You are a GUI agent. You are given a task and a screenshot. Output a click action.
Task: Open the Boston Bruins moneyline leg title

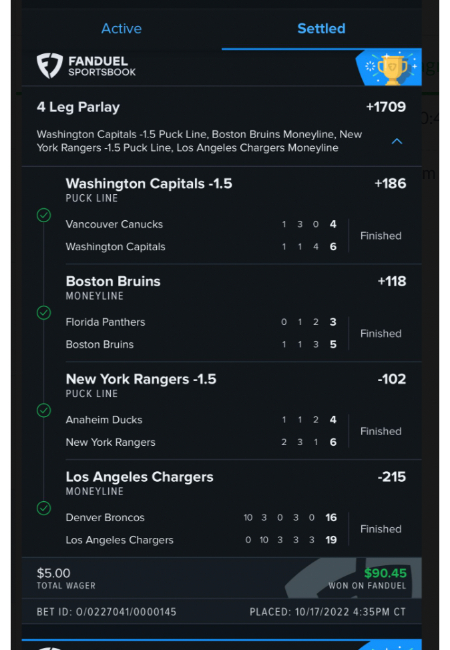point(113,281)
